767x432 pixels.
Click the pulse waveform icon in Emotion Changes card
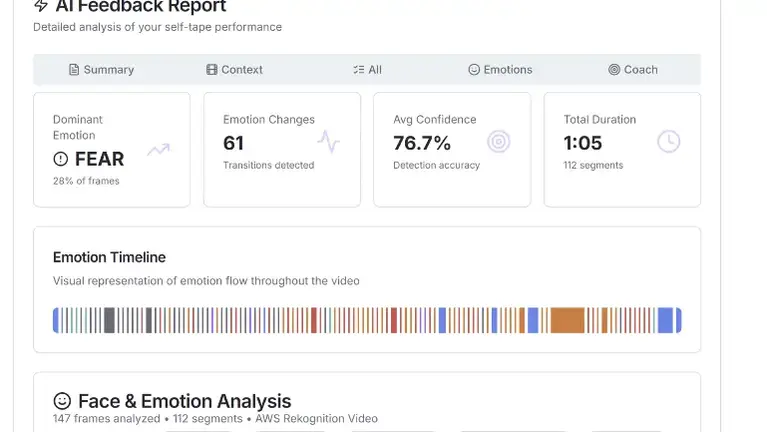[x=328, y=142]
